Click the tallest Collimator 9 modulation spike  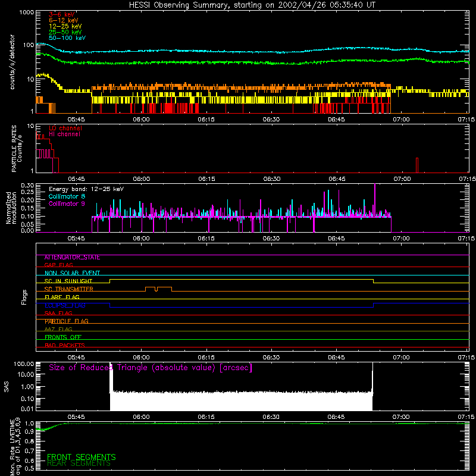[x=375, y=201]
